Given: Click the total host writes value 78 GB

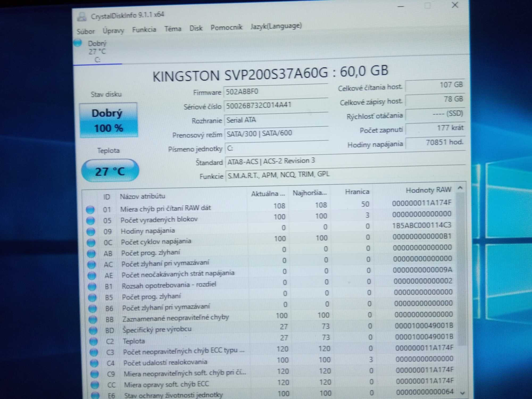Looking at the screenshot, I should 435,99.
